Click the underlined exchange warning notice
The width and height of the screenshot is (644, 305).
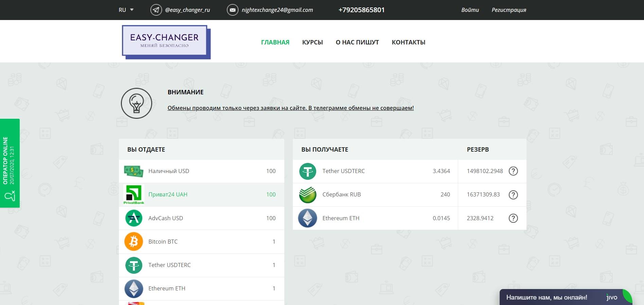[x=290, y=108]
